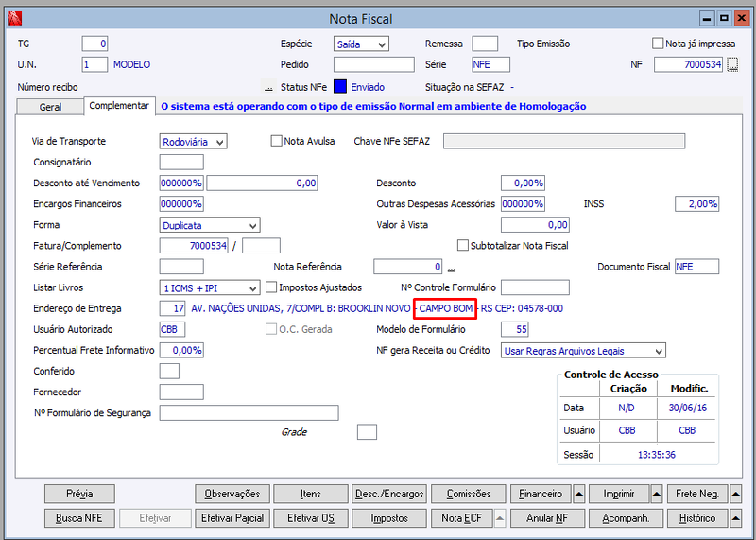This screenshot has width=756, height=540.
Task: Open NF gera Receita ou Crédito dropdown
Action: 583,351
